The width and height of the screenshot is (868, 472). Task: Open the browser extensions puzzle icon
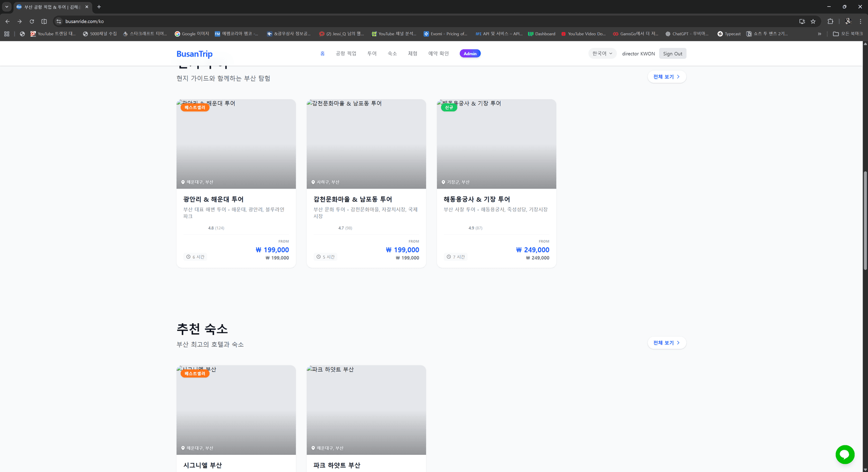(x=830, y=21)
